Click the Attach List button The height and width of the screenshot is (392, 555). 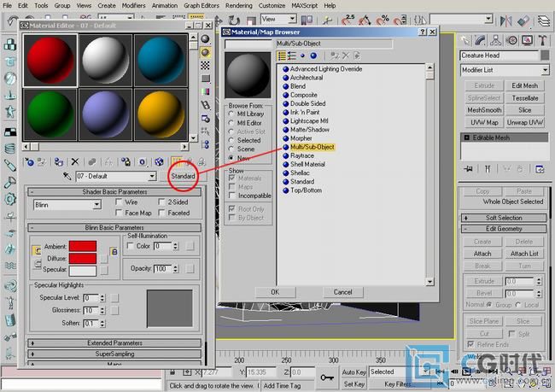click(524, 254)
